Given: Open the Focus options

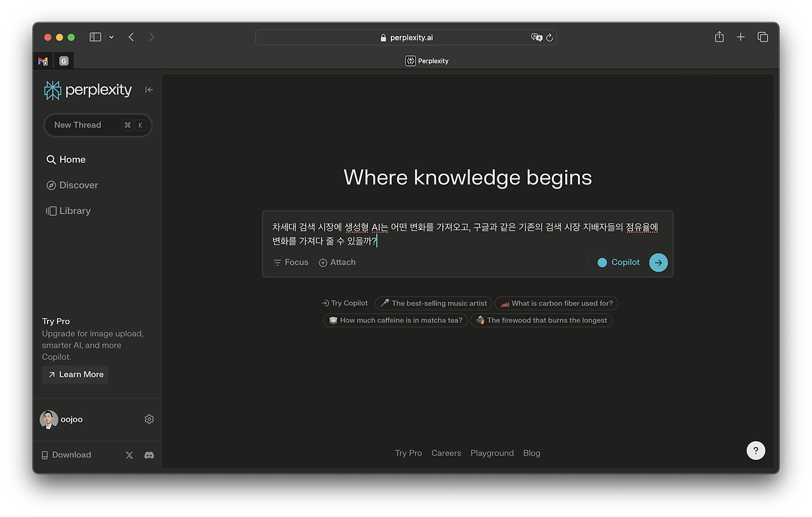Looking at the screenshot, I should (291, 263).
